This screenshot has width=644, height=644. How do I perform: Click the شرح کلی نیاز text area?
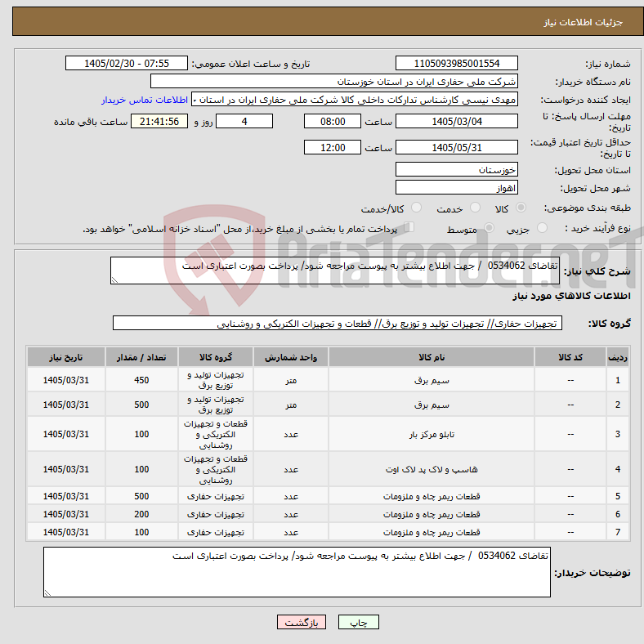(335, 271)
